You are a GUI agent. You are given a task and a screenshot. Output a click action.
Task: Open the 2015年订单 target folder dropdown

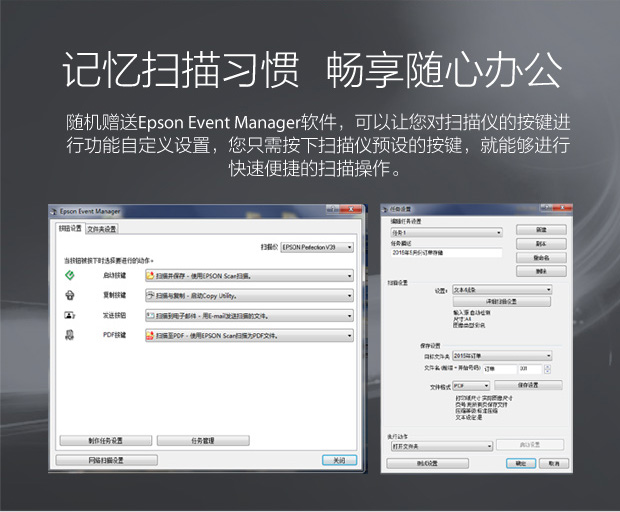click(x=502, y=355)
